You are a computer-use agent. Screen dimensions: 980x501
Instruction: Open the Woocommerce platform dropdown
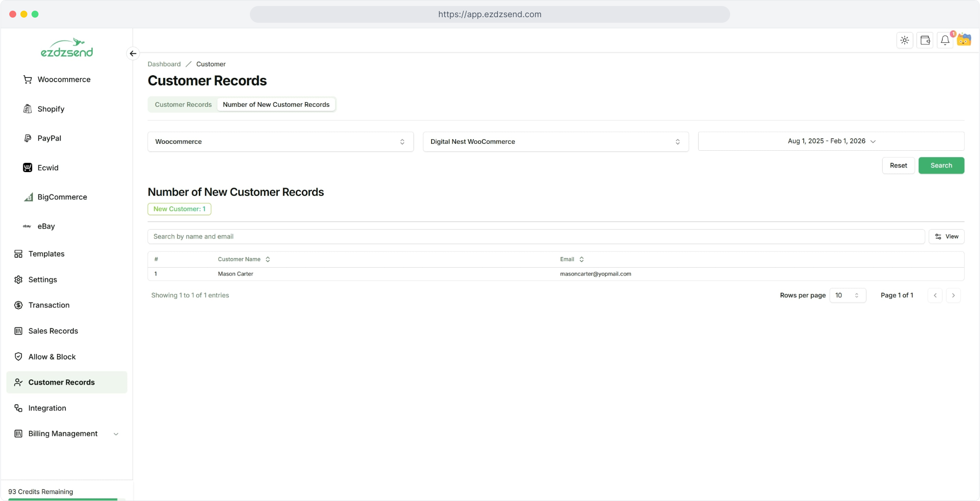(280, 141)
